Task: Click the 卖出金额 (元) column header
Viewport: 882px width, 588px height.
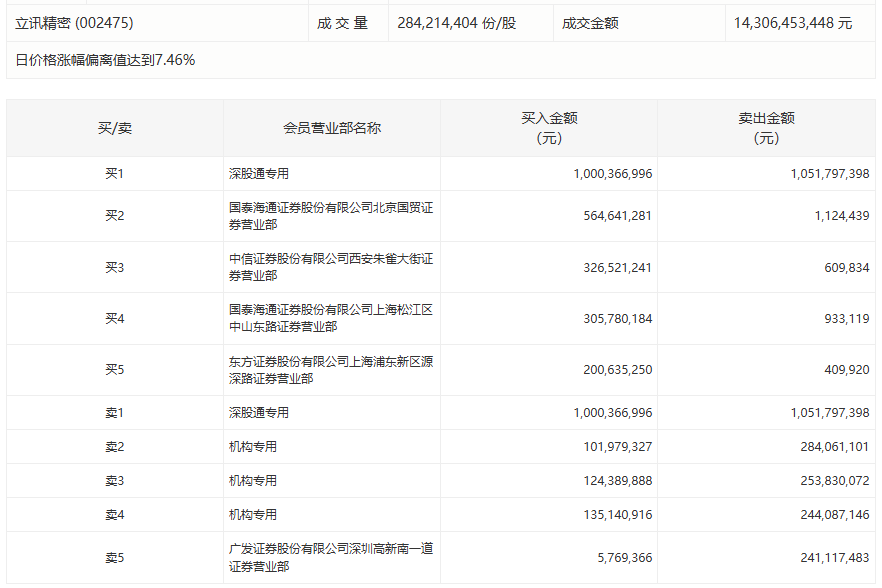Action: coord(766,128)
